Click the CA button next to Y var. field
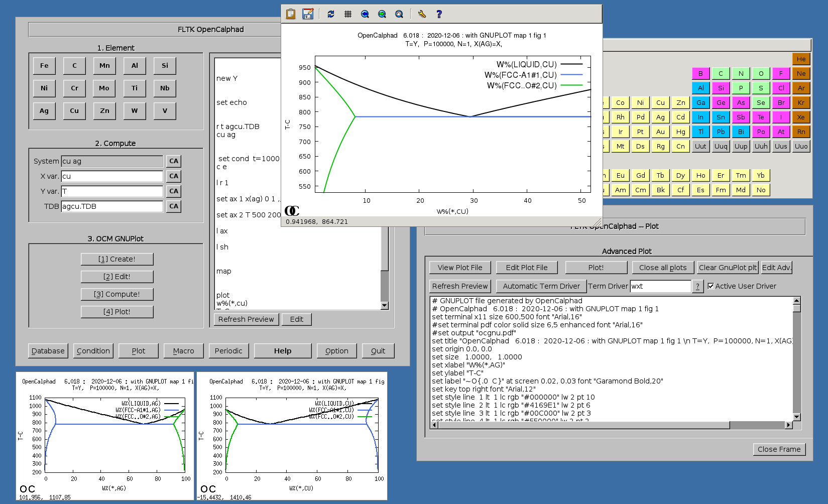The height and width of the screenshot is (504, 828). point(174,191)
